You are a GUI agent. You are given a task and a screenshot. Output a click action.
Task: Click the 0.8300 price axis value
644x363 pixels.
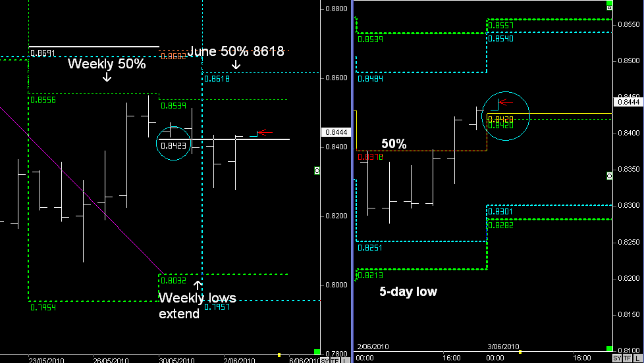click(630, 205)
